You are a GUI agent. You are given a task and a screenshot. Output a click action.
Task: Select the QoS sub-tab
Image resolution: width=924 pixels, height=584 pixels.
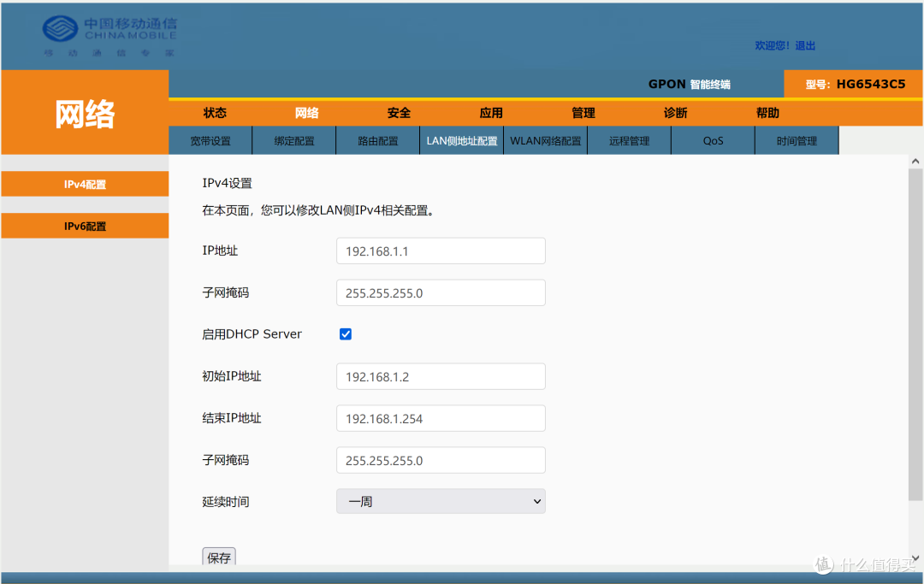coord(713,139)
